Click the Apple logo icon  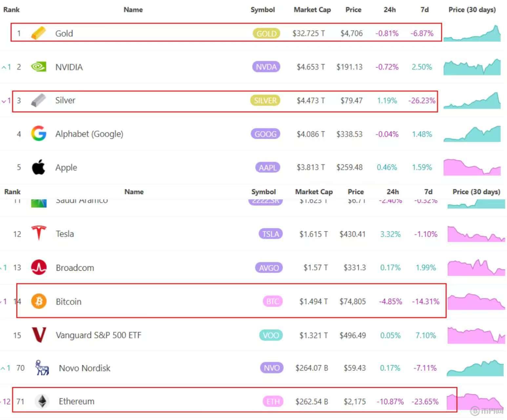click(38, 167)
